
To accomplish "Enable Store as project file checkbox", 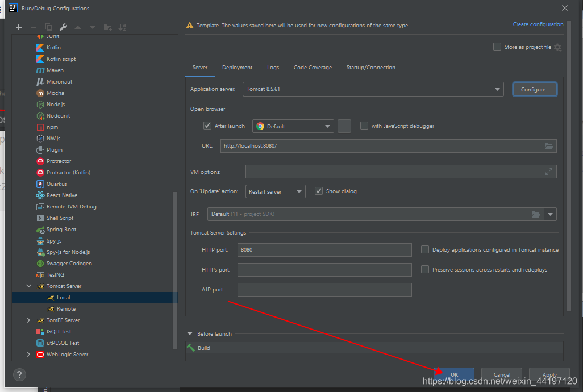I will click(497, 47).
